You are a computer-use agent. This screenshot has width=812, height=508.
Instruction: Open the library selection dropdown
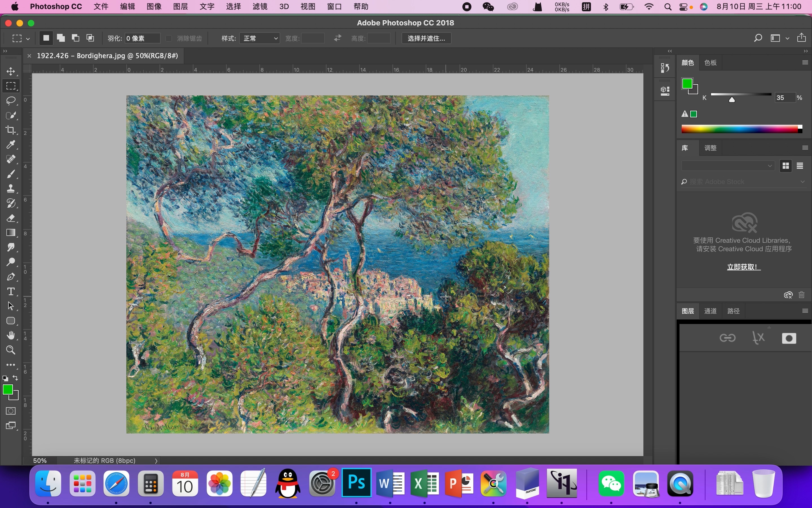click(x=728, y=166)
